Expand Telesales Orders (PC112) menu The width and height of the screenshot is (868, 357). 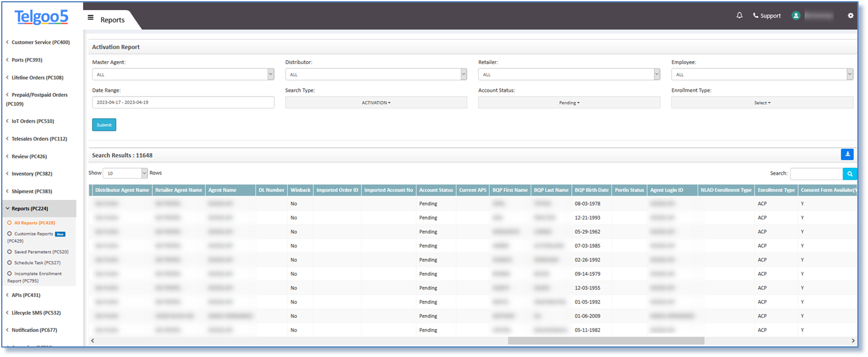pos(36,139)
